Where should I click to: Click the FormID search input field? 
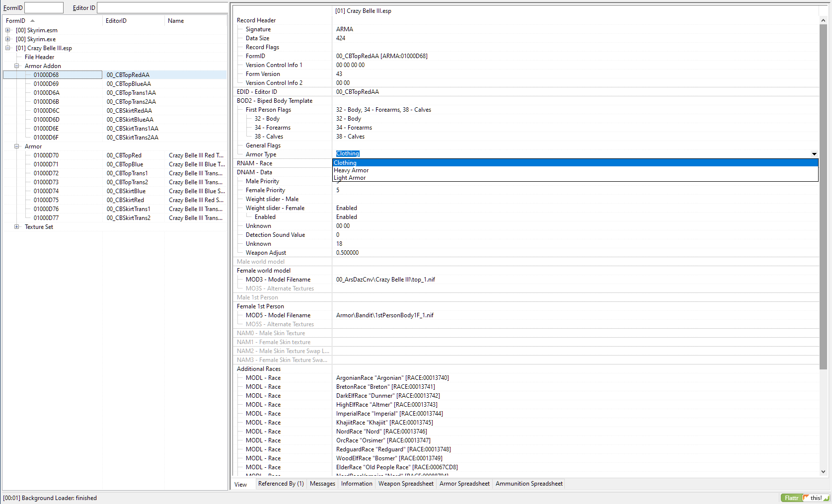44,8
